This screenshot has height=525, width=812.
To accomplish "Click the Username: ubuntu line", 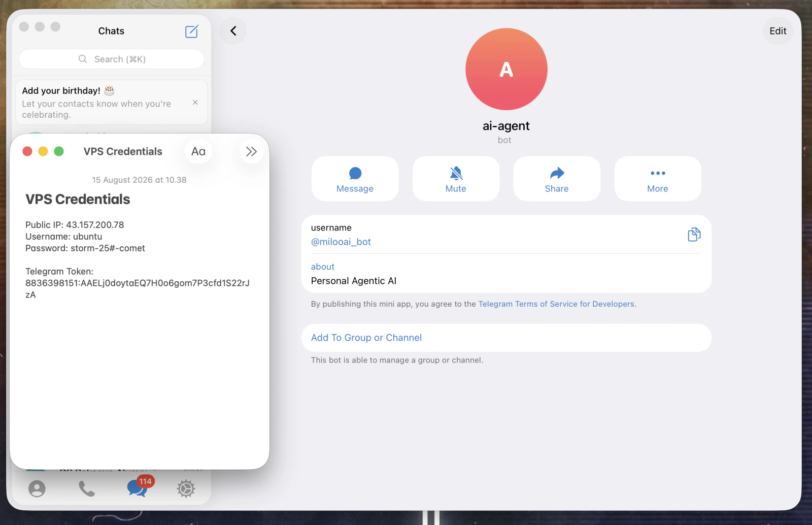I will (64, 236).
